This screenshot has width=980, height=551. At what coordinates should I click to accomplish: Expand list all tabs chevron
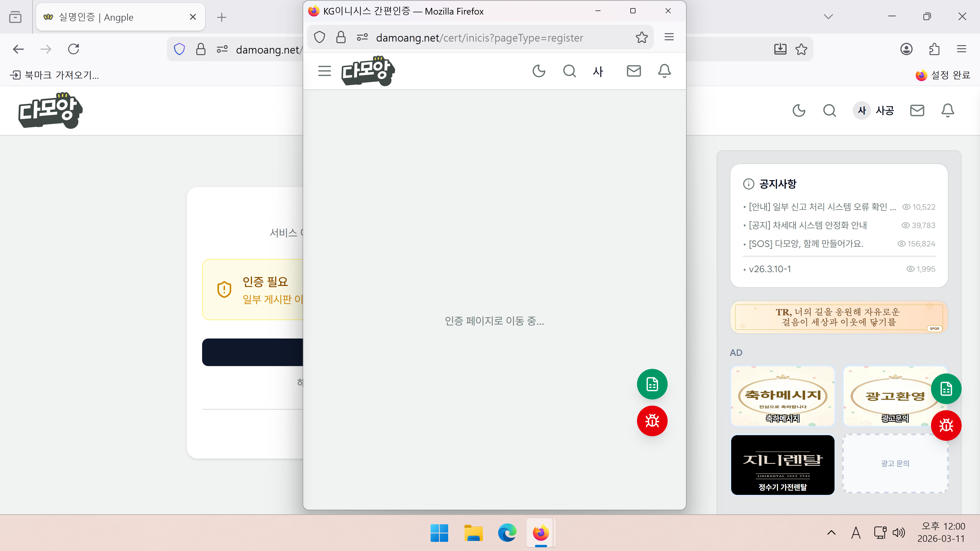click(x=828, y=17)
